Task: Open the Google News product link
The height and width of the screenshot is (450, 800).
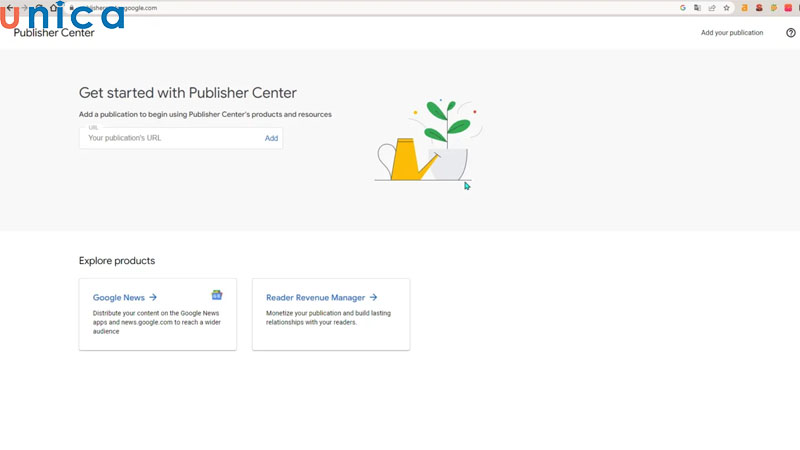Action: [x=124, y=297]
